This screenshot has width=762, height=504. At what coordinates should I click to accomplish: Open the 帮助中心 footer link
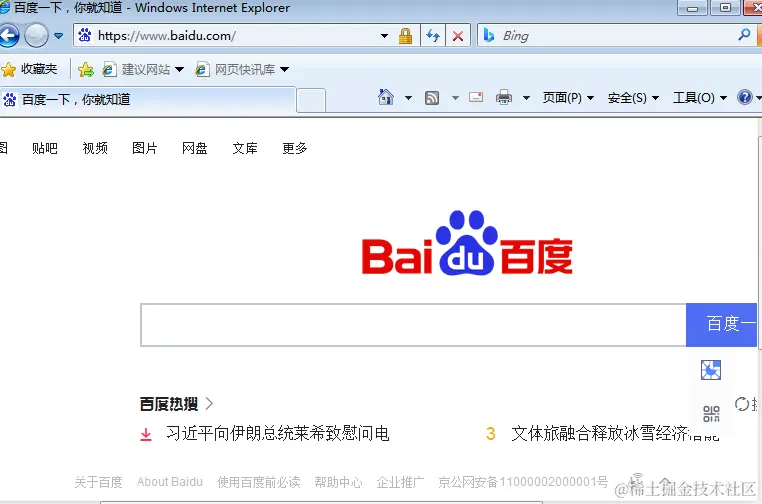pyautogui.click(x=338, y=482)
